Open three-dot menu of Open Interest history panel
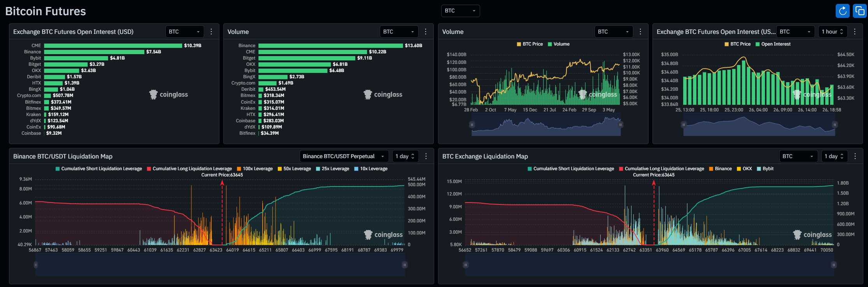Image resolution: width=868 pixels, height=287 pixels. coord(855,32)
